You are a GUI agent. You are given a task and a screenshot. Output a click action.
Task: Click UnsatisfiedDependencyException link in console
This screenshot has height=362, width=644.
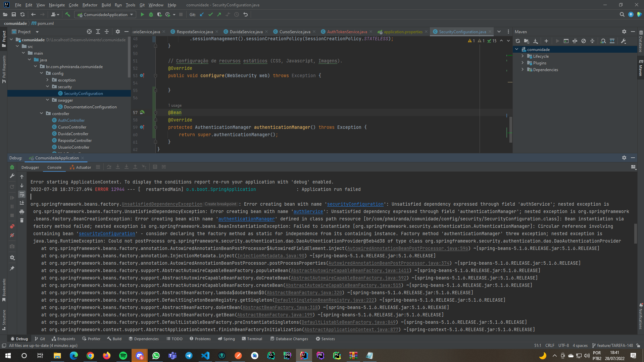162,204
